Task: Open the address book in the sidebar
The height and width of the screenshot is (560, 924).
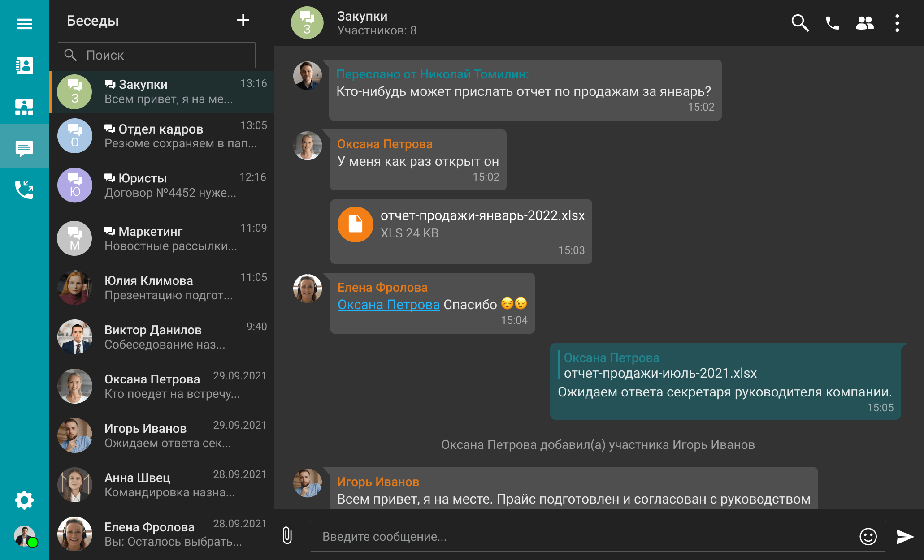Action: pyautogui.click(x=24, y=65)
